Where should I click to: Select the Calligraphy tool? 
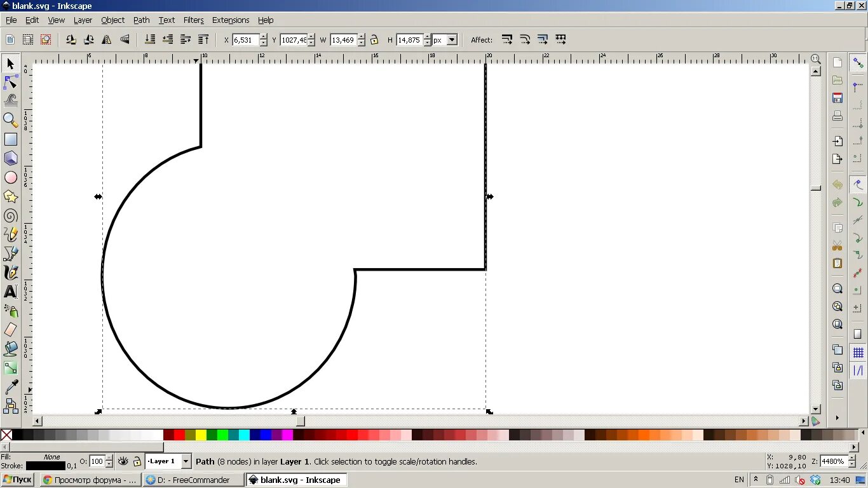(x=10, y=273)
